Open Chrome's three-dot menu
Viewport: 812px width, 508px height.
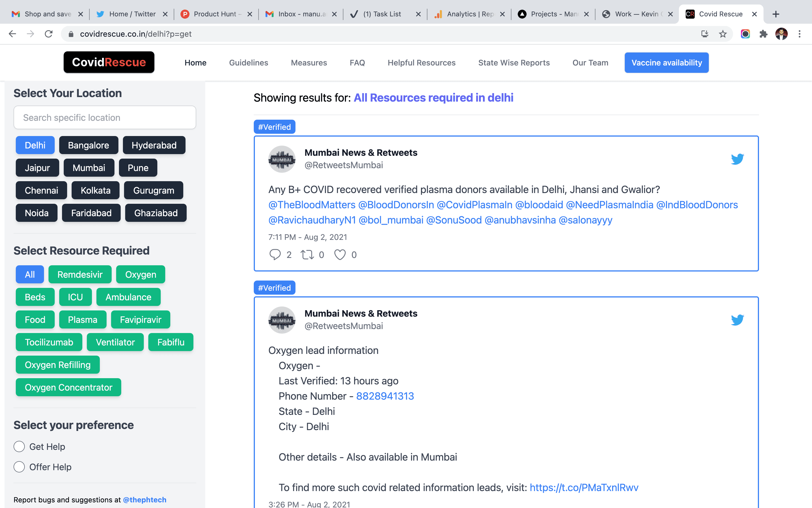[800, 34]
